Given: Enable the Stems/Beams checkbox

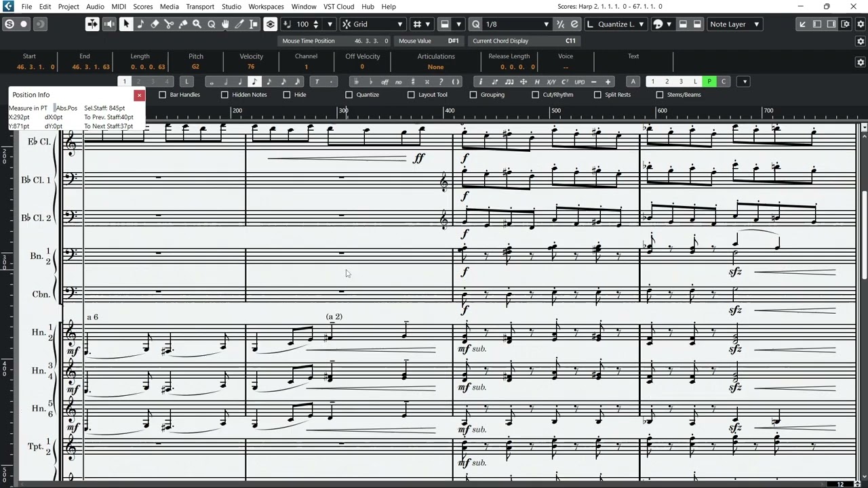Looking at the screenshot, I should 660,95.
